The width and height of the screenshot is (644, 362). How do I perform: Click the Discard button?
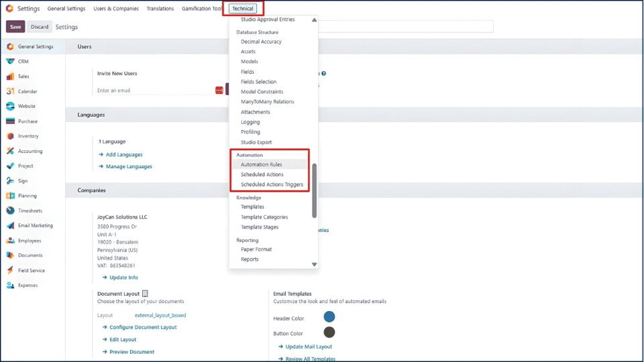click(40, 27)
